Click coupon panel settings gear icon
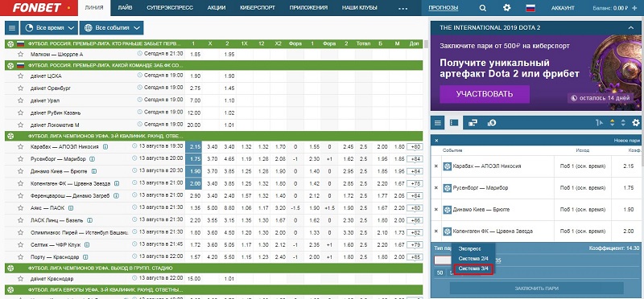Viewport: 644px width, 299px height. click(636, 122)
